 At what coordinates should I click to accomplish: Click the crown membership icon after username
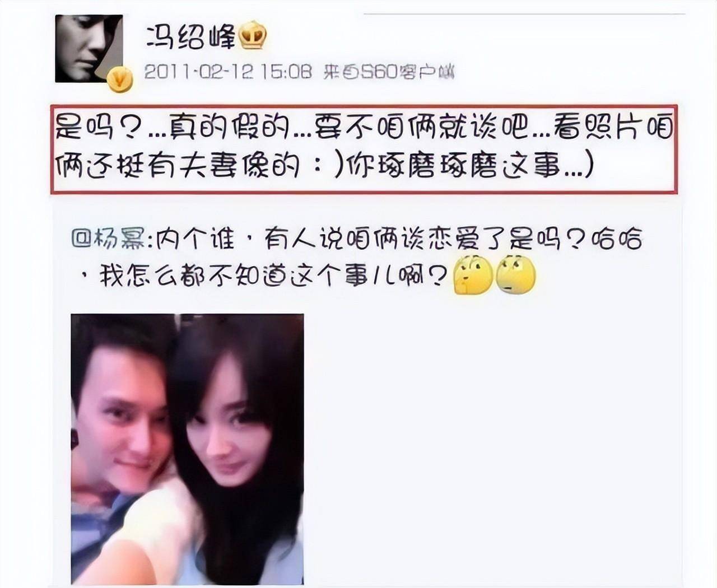[x=253, y=36]
